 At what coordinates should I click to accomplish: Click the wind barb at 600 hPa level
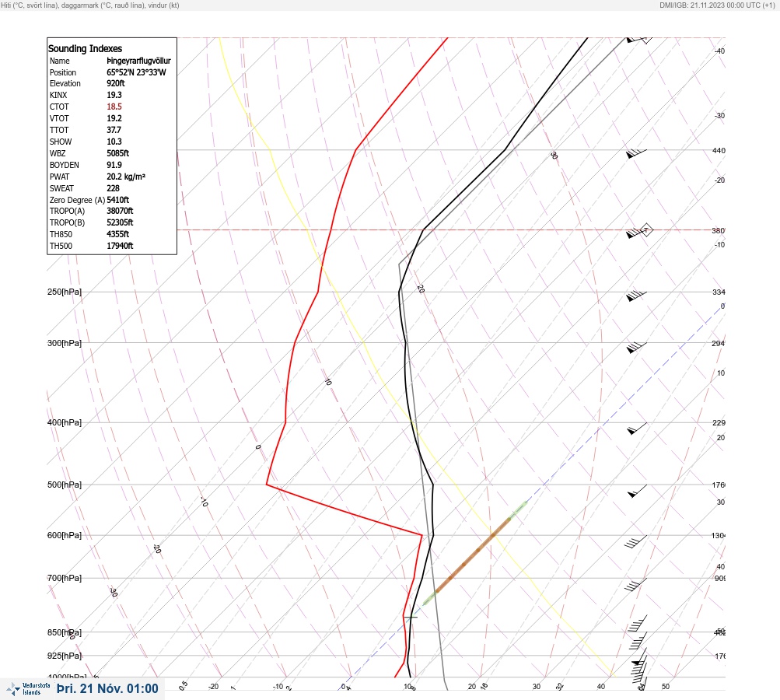(x=635, y=542)
